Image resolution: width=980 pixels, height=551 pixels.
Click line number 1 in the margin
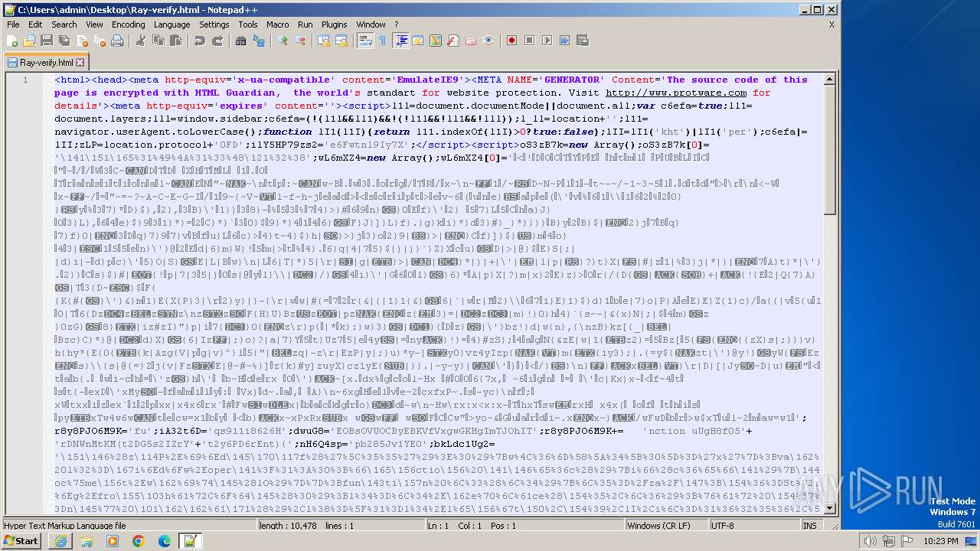(x=25, y=80)
